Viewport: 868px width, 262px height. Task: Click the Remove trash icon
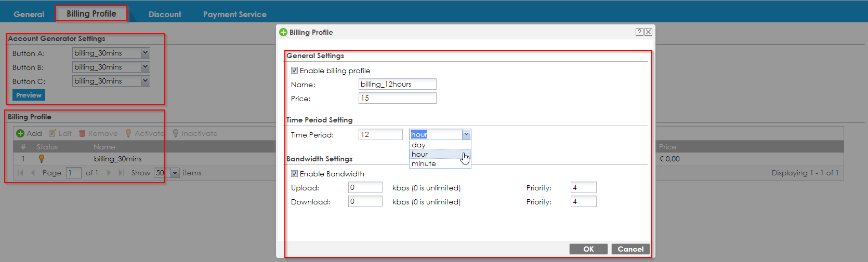(82, 133)
